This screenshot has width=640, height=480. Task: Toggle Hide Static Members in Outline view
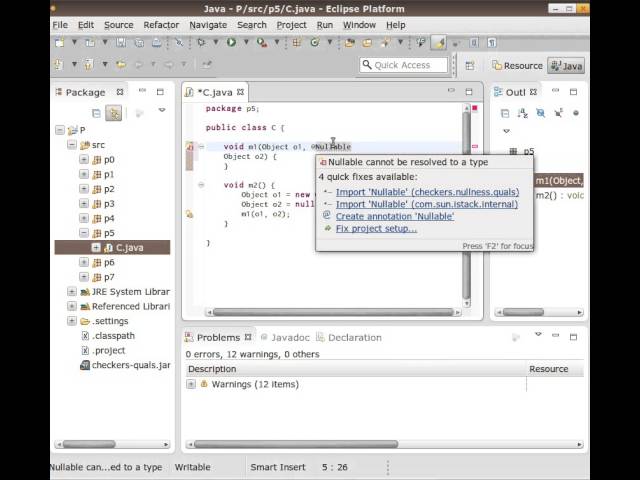558,113
